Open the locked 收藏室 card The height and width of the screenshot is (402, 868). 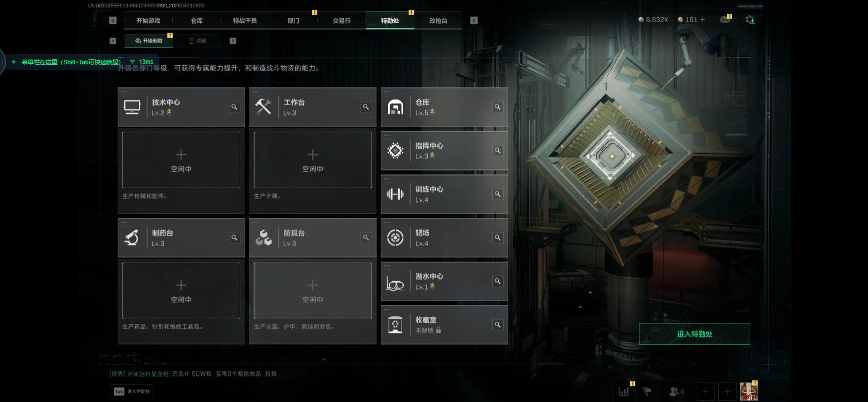pos(444,325)
